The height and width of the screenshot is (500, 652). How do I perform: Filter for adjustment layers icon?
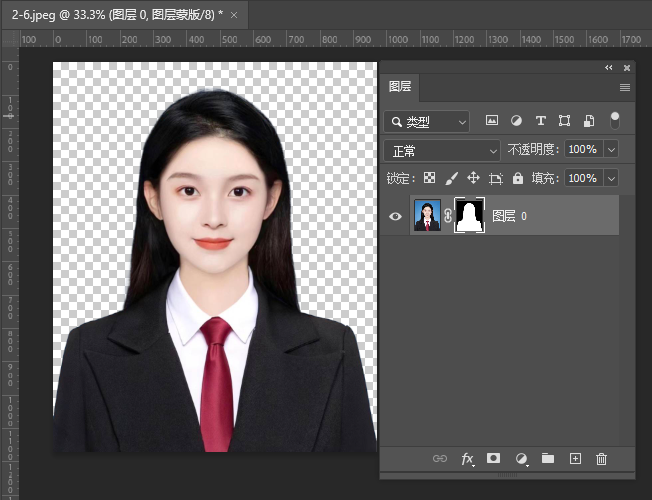point(516,121)
